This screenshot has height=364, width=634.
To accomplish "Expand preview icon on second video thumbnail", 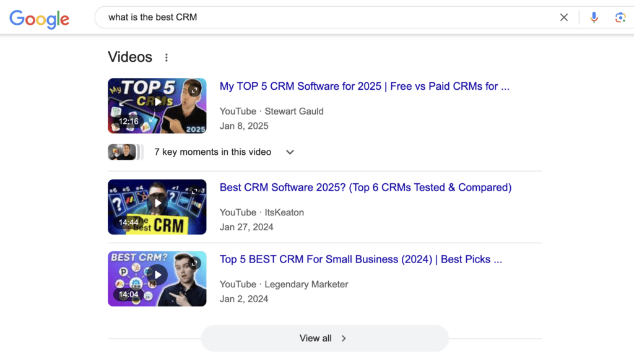I will pos(195,191).
